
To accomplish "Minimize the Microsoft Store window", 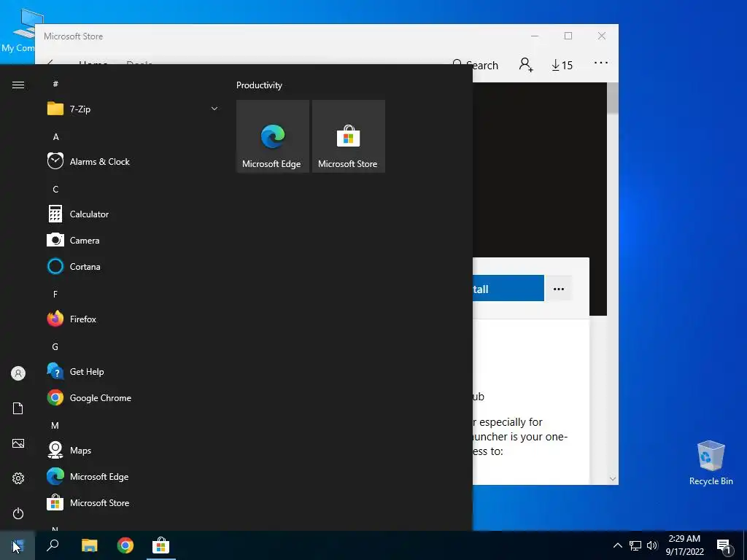I will (x=535, y=36).
